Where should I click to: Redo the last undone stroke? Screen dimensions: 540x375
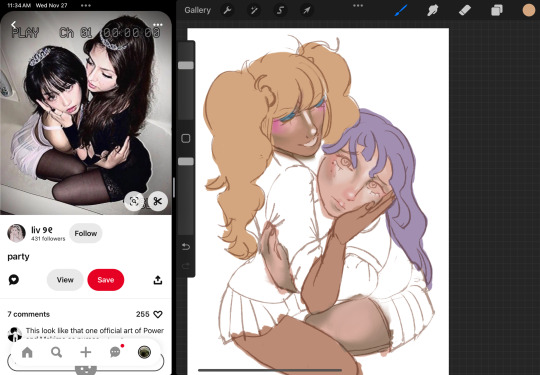pos(186,266)
